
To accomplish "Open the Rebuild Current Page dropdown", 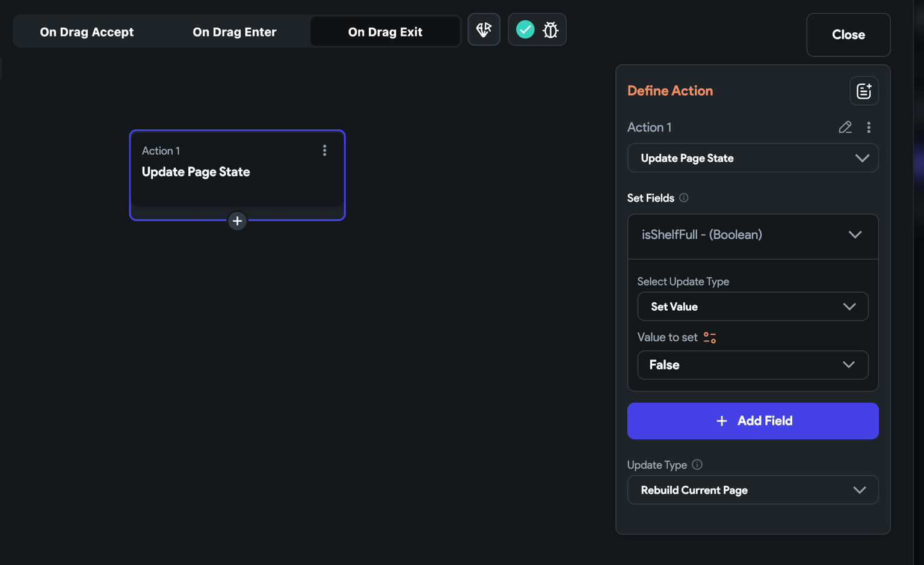I will pos(753,490).
